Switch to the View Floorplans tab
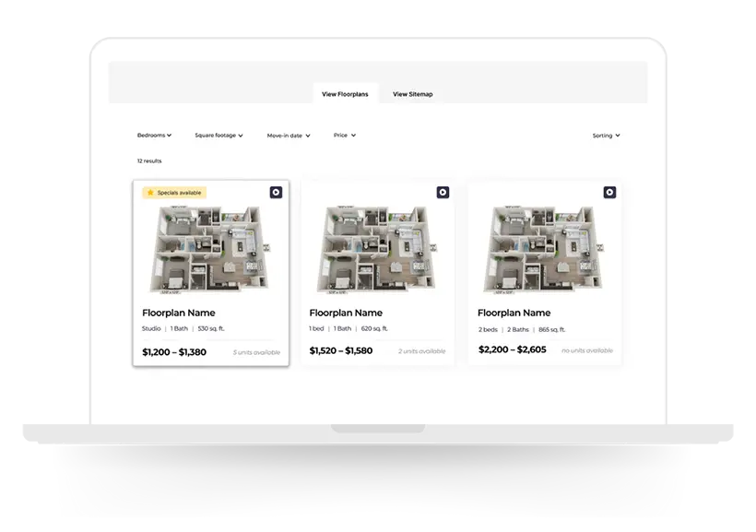Screen dimensions: 756x532 (x=345, y=94)
